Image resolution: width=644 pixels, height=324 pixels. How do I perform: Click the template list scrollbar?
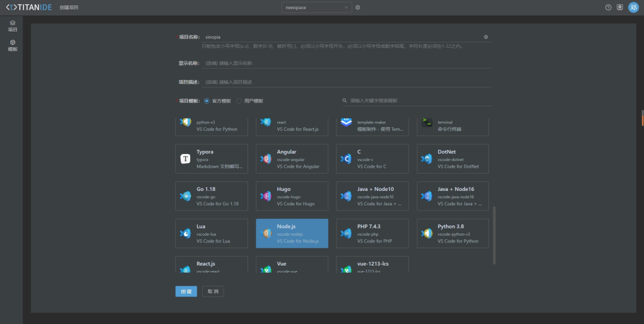click(x=494, y=234)
